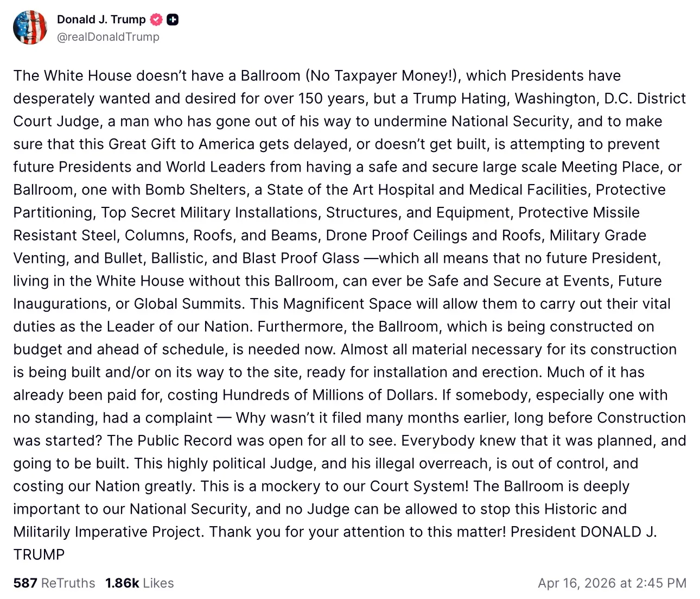This screenshot has height=599, width=700.
Task: Click the closing "TRUMP" signature on last line
Action: (x=39, y=554)
